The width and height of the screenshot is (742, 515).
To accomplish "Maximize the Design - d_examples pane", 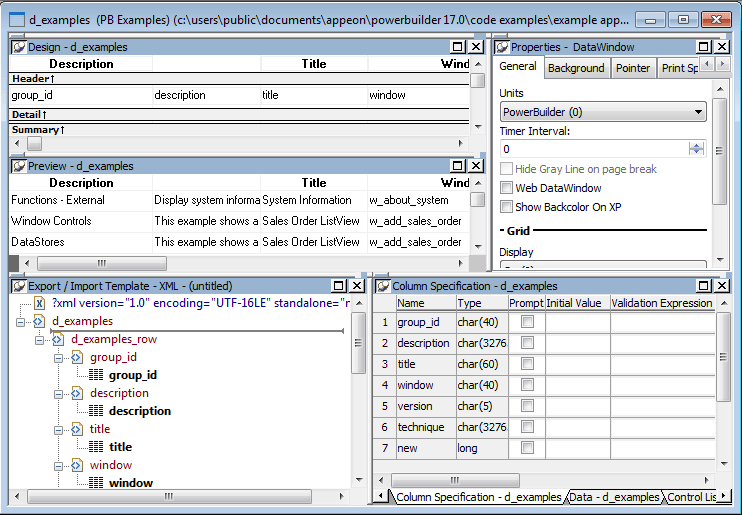I will (458, 47).
